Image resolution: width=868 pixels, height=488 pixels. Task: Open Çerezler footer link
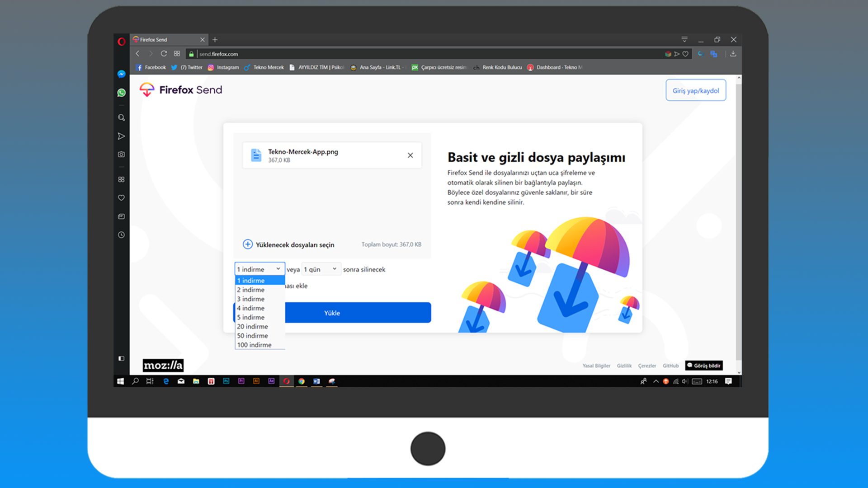click(x=647, y=366)
